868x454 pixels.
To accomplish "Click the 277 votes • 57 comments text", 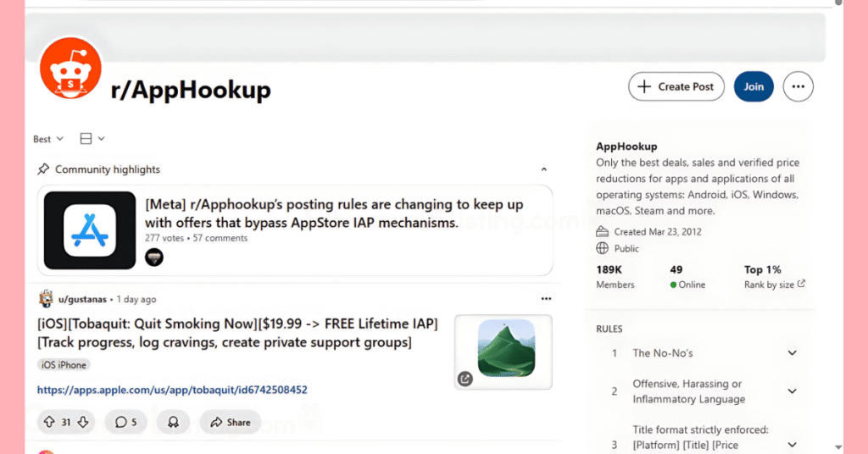I will coord(196,238).
